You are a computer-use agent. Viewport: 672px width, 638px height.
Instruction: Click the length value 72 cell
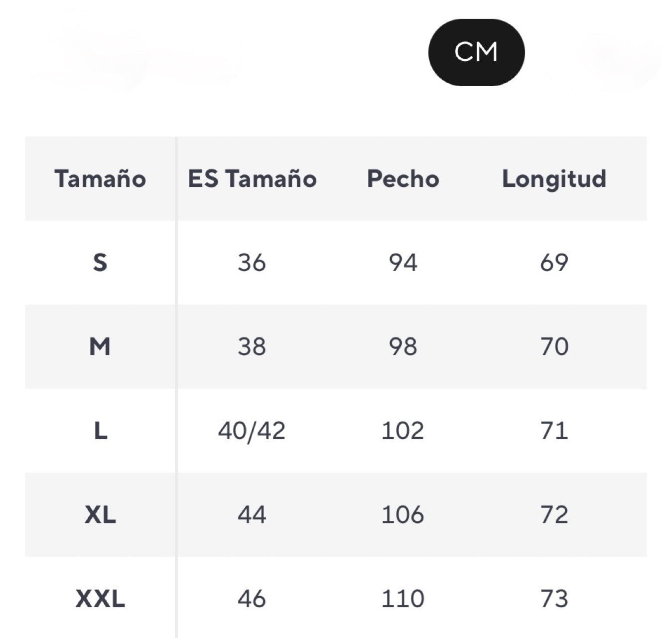point(554,514)
